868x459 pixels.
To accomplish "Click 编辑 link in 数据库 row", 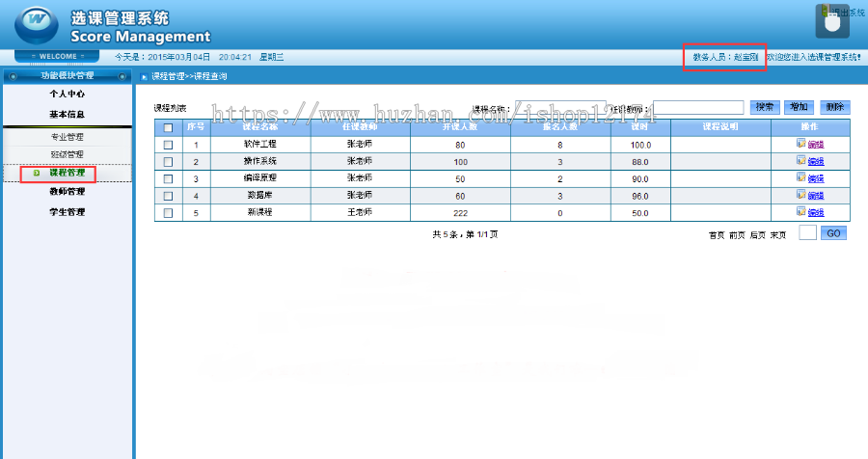I will tap(816, 196).
